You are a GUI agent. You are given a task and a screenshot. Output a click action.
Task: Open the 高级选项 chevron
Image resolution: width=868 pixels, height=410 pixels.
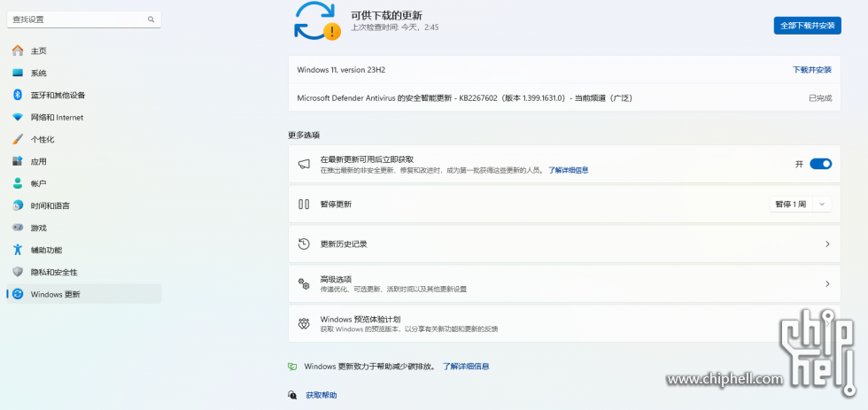827,284
